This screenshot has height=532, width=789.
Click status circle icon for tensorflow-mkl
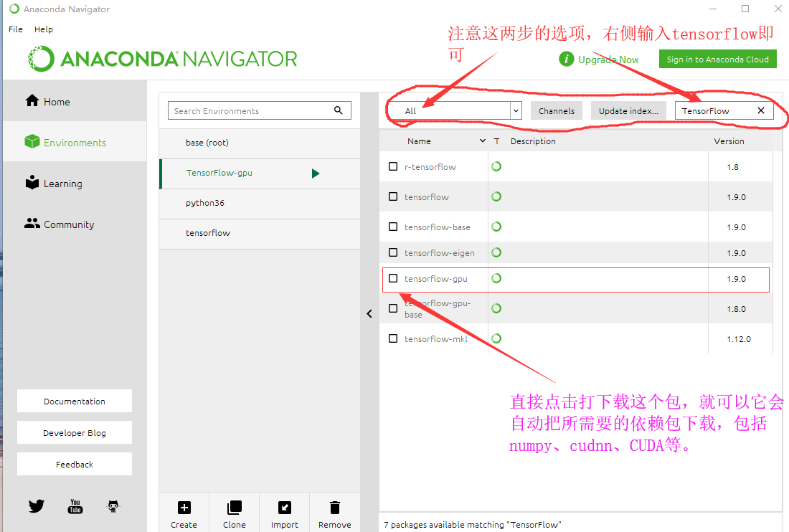496,338
